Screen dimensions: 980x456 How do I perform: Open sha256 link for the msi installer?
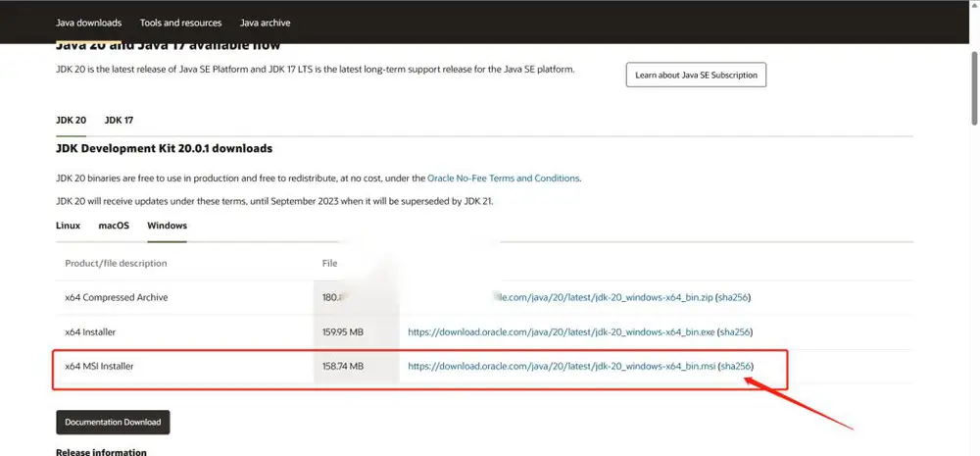tap(736, 366)
